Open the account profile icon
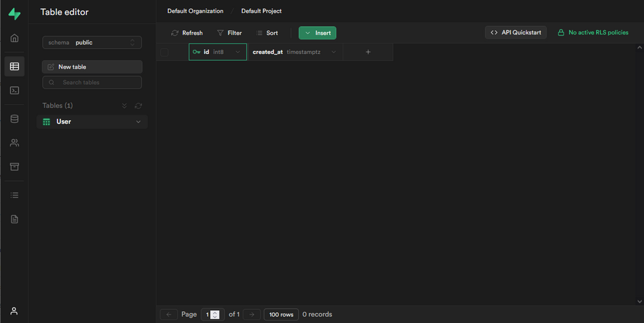644x323 pixels. click(x=14, y=310)
